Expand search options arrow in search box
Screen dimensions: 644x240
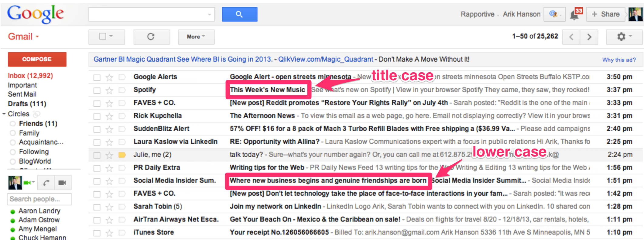coord(209,14)
